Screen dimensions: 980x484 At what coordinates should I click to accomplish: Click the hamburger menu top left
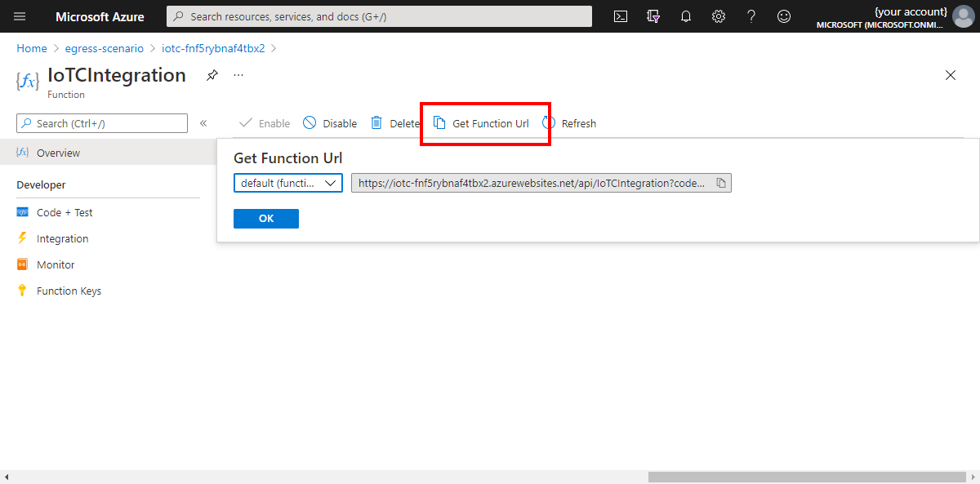(19, 16)
